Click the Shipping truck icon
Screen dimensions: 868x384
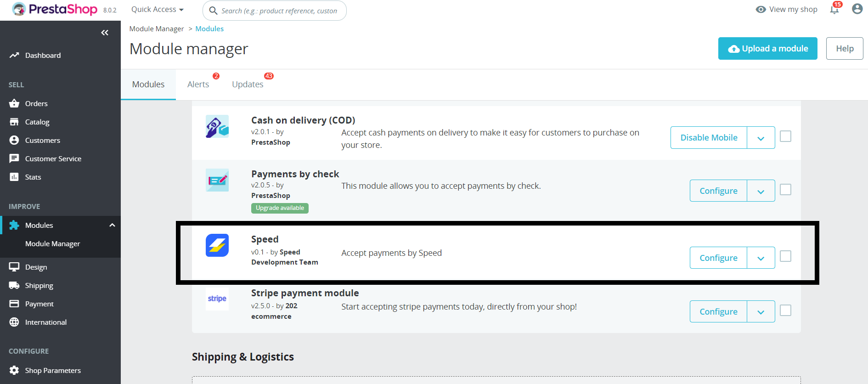tap(14, 285)
